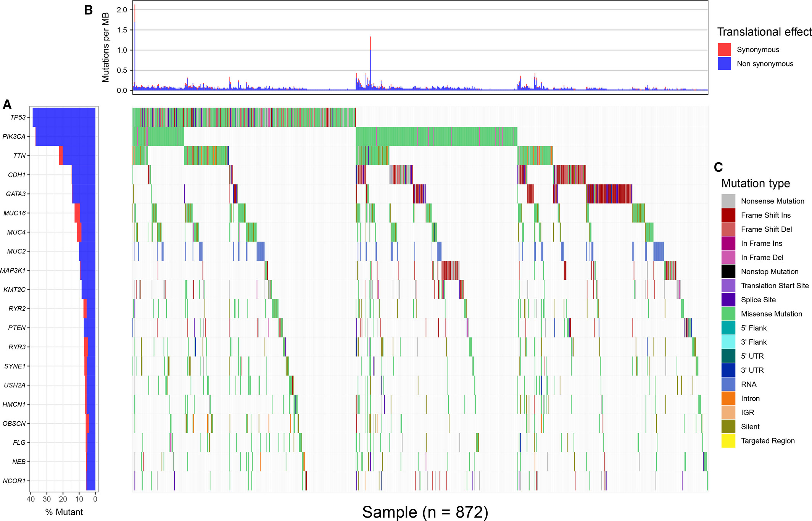
Task: Click the Synonymous legend text
Action: click(x=758, y=50)
